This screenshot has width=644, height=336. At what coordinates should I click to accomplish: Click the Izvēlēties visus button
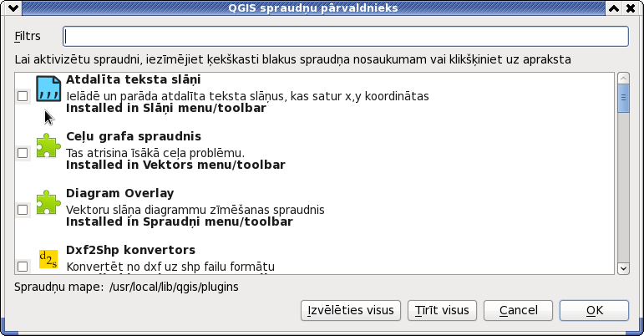pyautogui.click(x=350, y=310)
